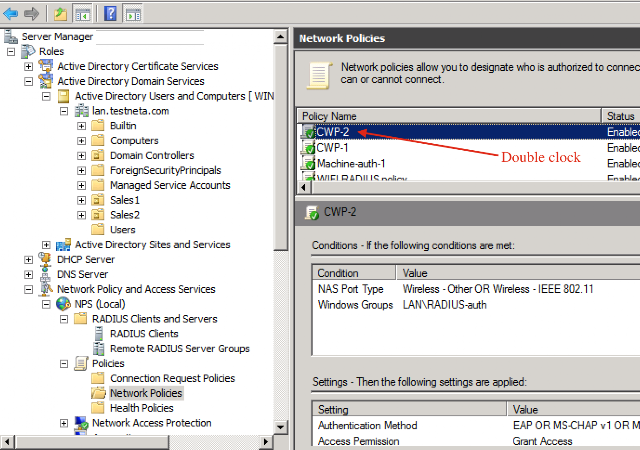
Task: Expand the Sales1 organizational unit
Action: pyautogui.click(x=82, y=200)
